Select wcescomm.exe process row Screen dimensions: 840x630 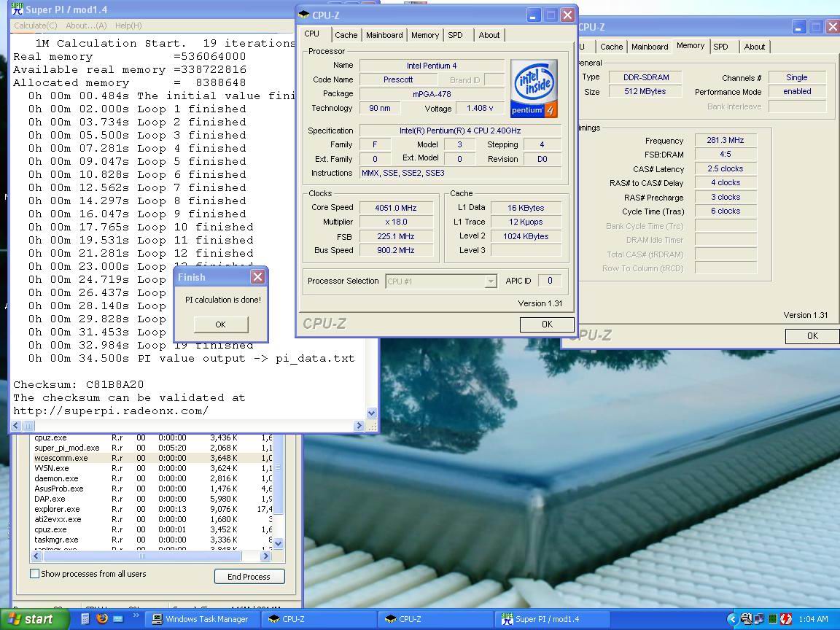click(152, 458)
